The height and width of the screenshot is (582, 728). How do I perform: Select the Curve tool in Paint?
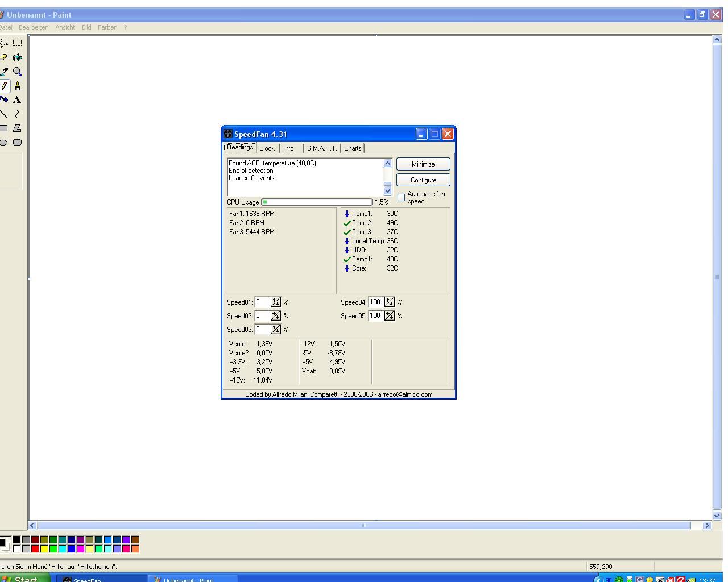click(x=18, y=114)
